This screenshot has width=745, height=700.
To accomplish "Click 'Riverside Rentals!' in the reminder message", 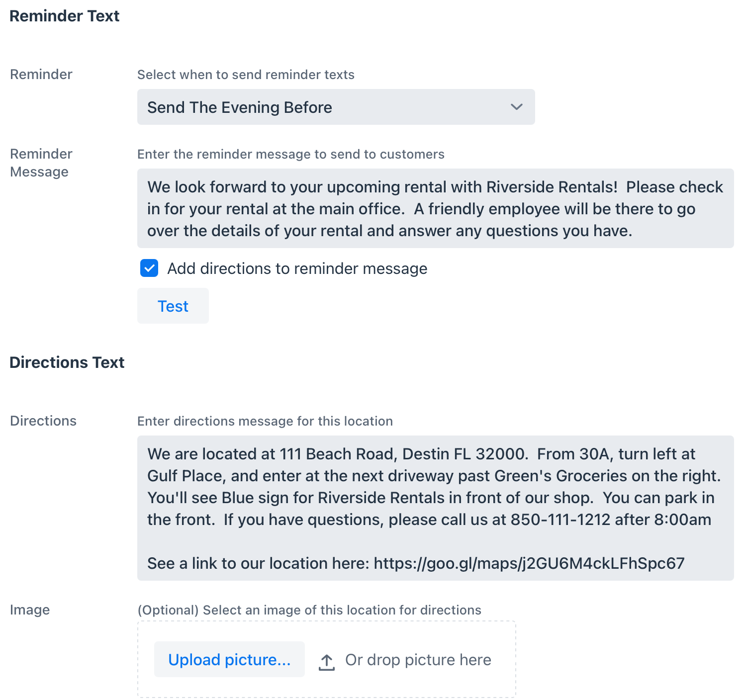I will tap(552, 187).
